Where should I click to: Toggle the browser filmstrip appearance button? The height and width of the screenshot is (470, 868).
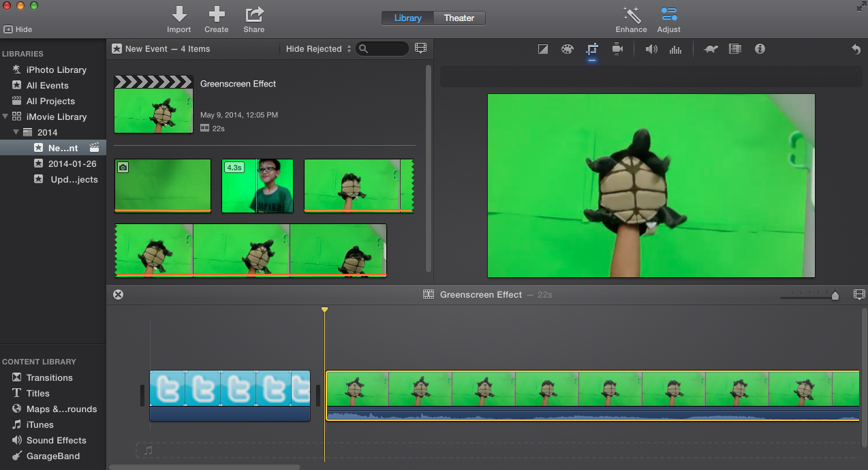pyautogui.click(x=420, y=48)
